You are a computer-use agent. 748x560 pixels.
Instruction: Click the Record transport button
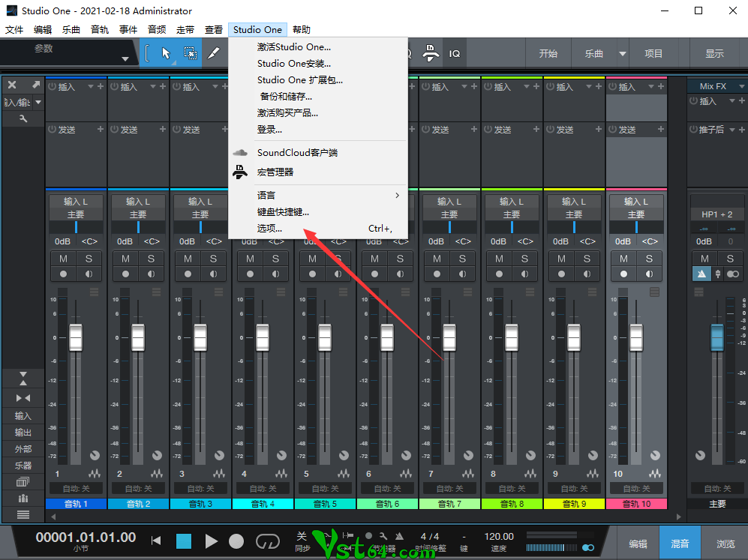[x=236, y=541]
